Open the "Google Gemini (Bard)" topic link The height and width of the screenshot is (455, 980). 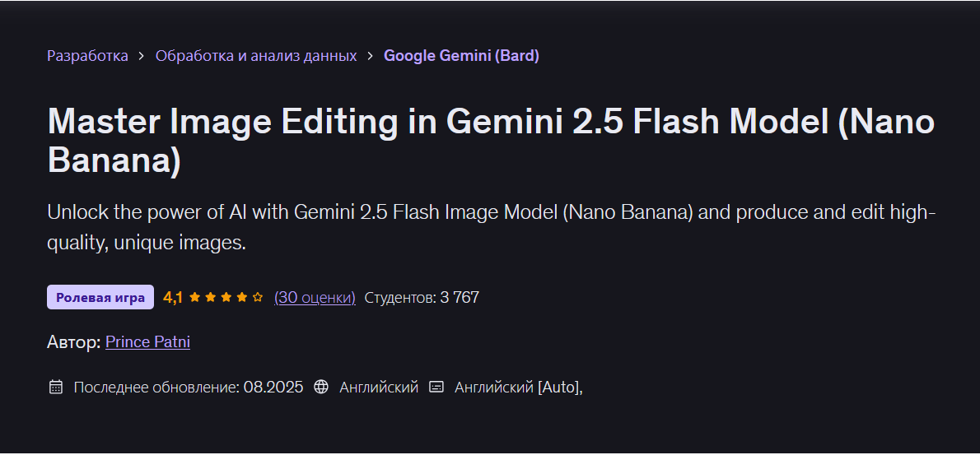(461, 56)
